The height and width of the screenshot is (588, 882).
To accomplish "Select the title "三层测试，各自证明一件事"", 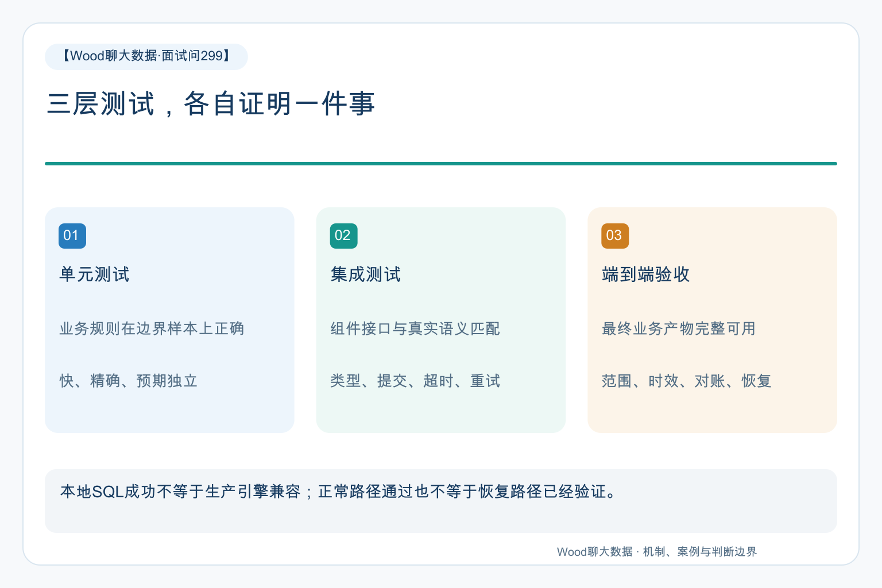I will point(211,104).
